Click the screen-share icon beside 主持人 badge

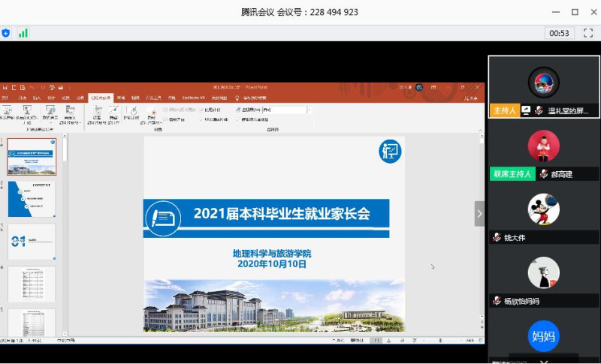(527, 110)
